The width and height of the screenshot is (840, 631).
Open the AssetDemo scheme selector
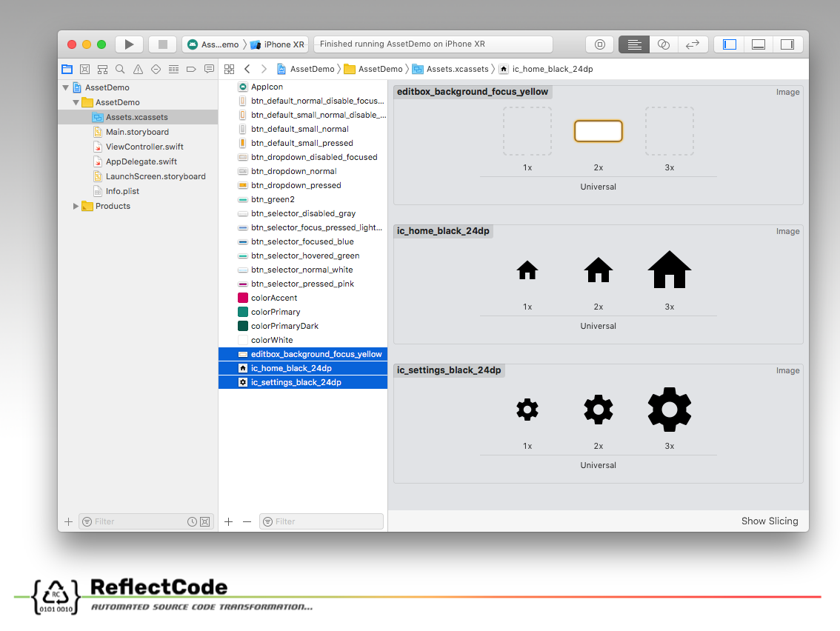[x=214, y=44]
